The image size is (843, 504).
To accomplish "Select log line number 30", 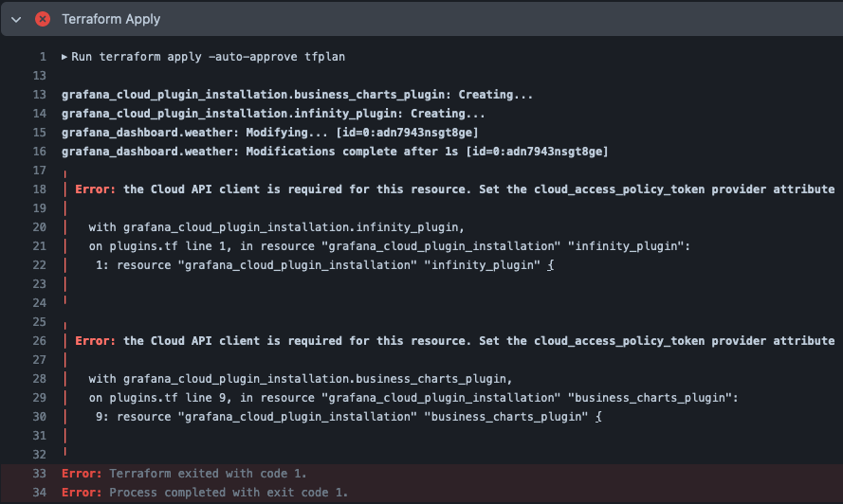I will 40,417.
